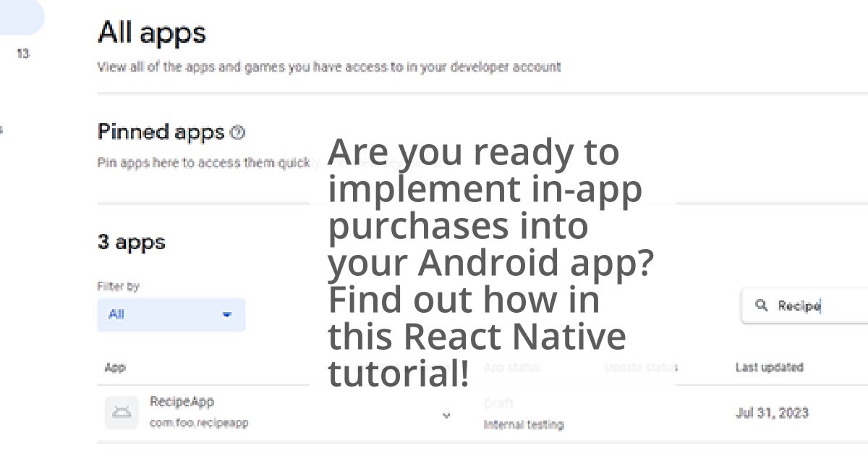The image size is (868, 454).
Task: Click the Android icon for RecipeApp
Action: point(121,413)
